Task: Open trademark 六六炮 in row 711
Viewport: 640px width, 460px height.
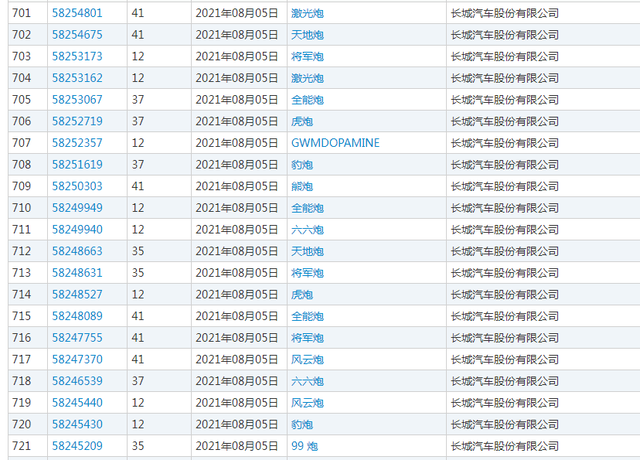Action: coord(307,229)
